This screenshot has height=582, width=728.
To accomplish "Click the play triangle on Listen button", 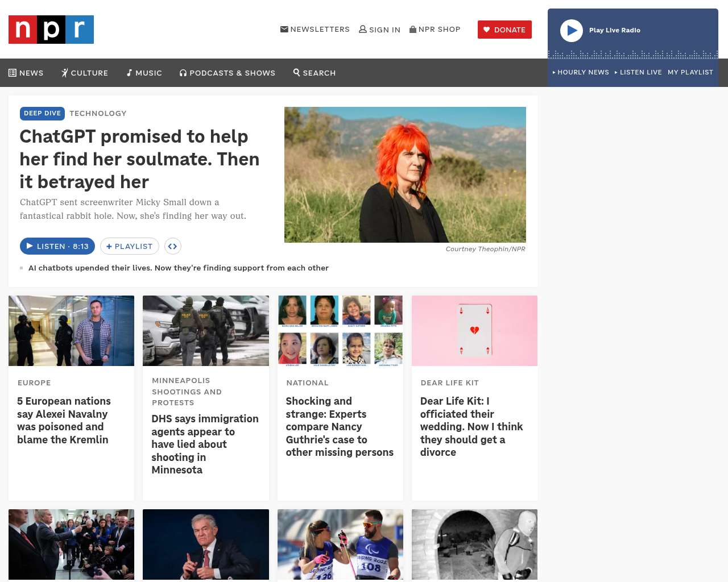I will point(30,246).
